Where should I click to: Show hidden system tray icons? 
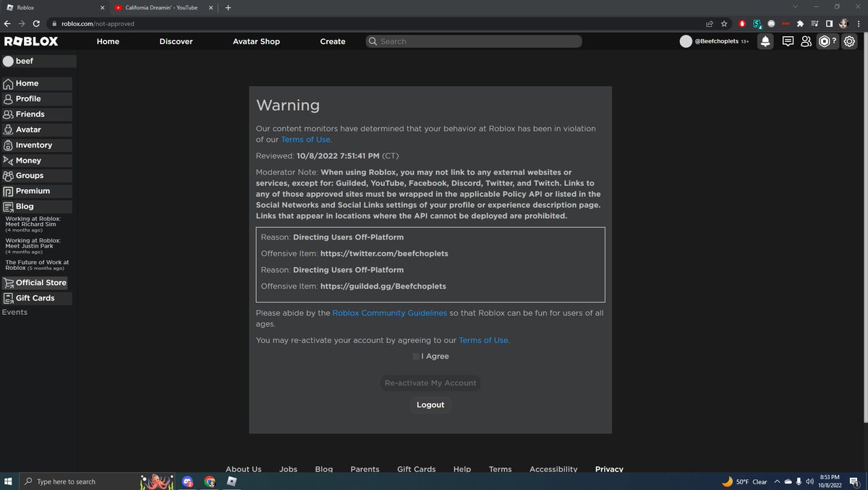[777, 481]
